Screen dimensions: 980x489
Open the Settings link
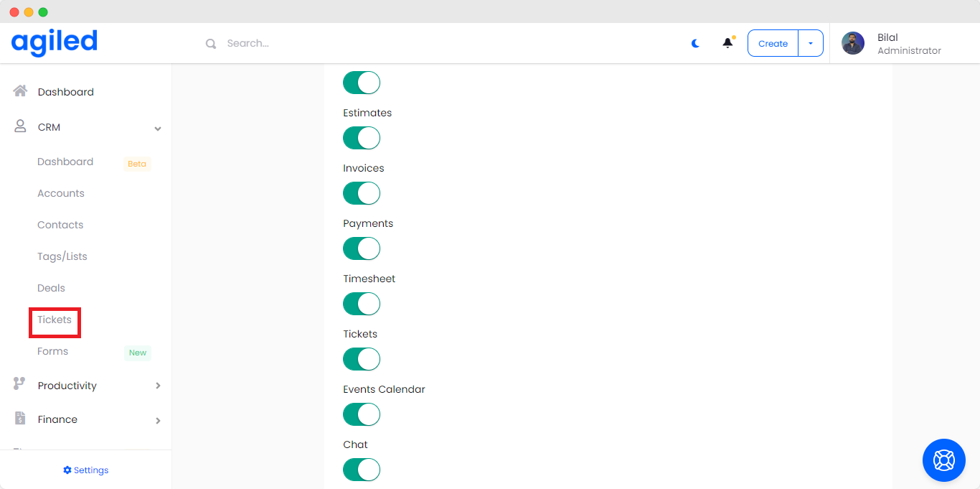(x=86, y=470)
